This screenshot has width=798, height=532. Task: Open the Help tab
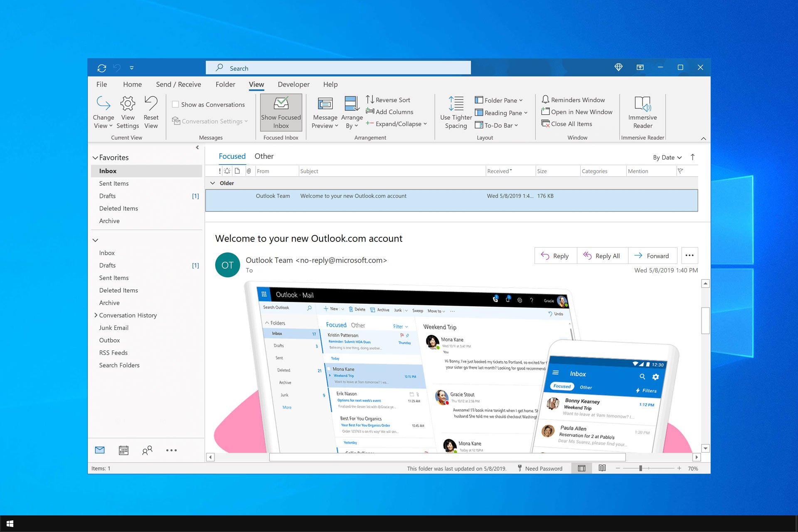pyautogui.click(x=330, y=84)
